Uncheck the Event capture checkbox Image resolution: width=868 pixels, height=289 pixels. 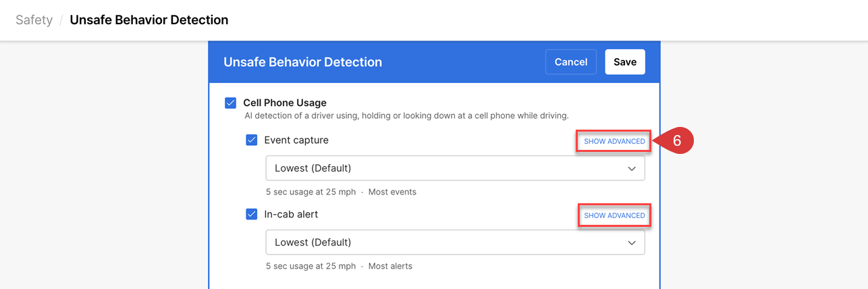click(x=252, y=140)
